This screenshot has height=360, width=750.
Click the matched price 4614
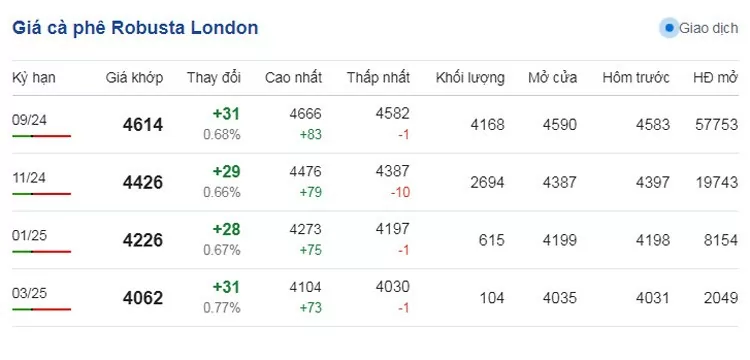(x=143, y=125)
